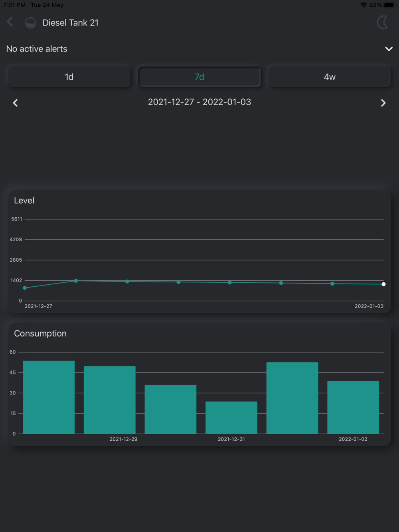The width and height of the screenshot is (399, 532).
Task: Click the 60 Consumption axis label
Action: pos(13,352)
